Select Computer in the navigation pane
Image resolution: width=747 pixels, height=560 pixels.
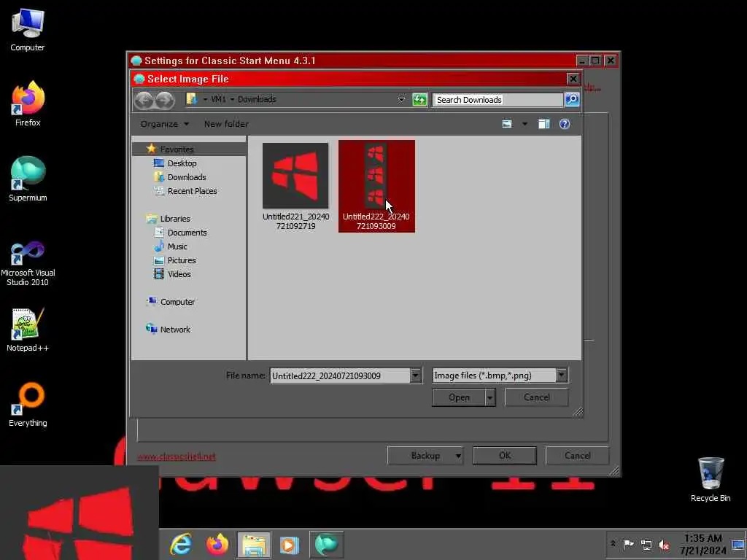coord(177,302)
